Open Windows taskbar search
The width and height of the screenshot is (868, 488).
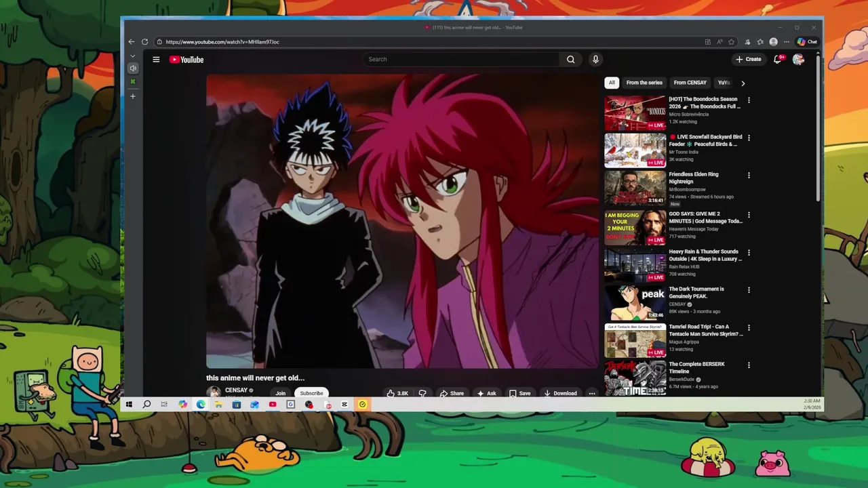point(146,405)
